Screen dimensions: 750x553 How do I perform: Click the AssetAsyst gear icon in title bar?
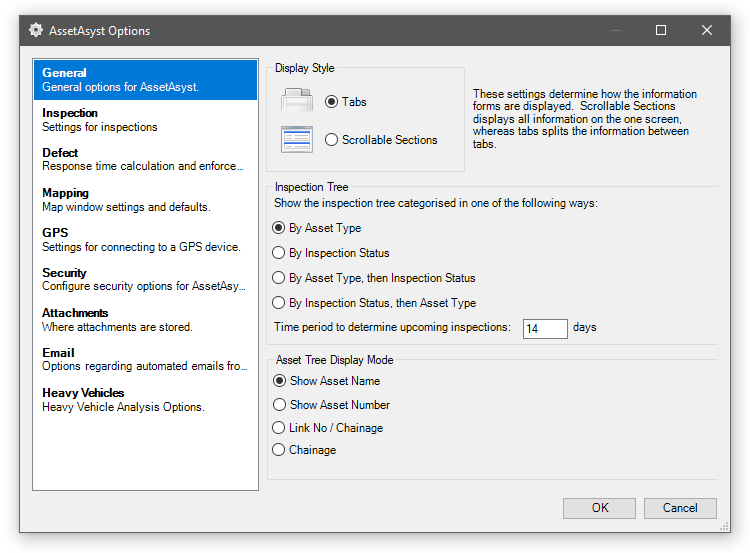coord(36,30)
